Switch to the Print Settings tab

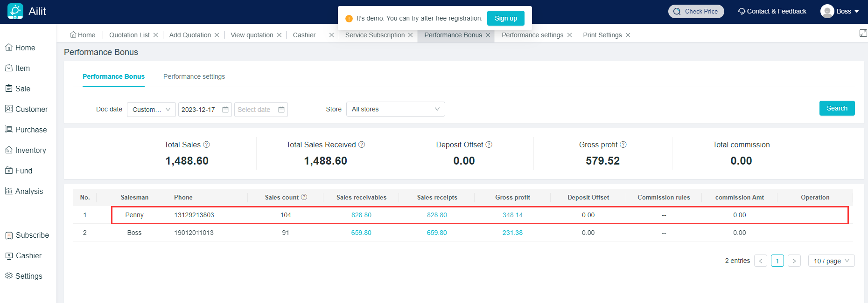[602, 35]
